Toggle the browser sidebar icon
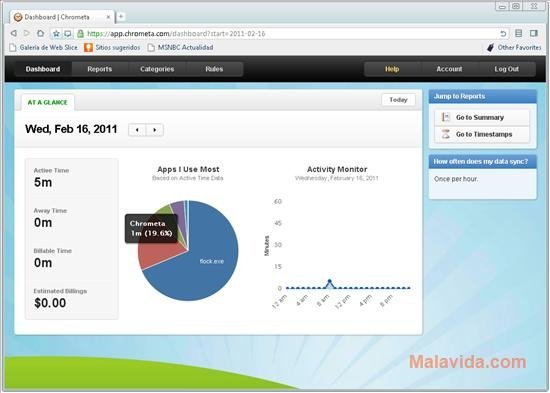This screenshot has width=550, height=393. (534, 33)
